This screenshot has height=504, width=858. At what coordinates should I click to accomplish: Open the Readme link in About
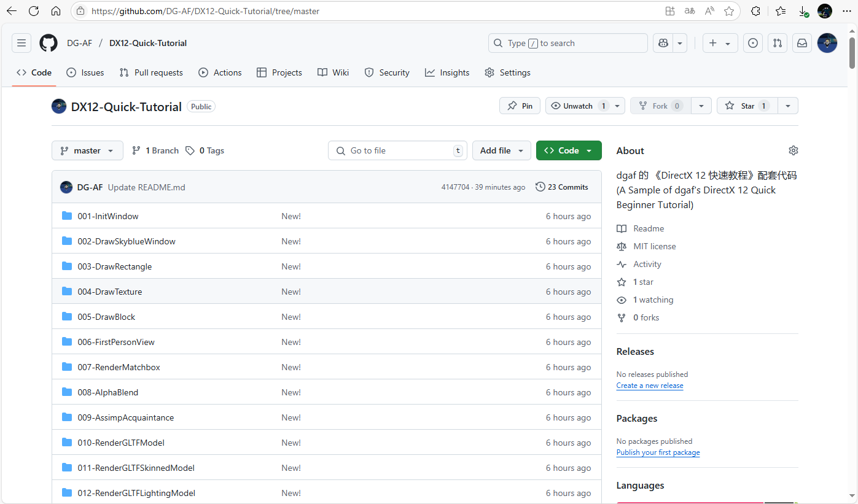pyautogui.click(x=641, y=228)
